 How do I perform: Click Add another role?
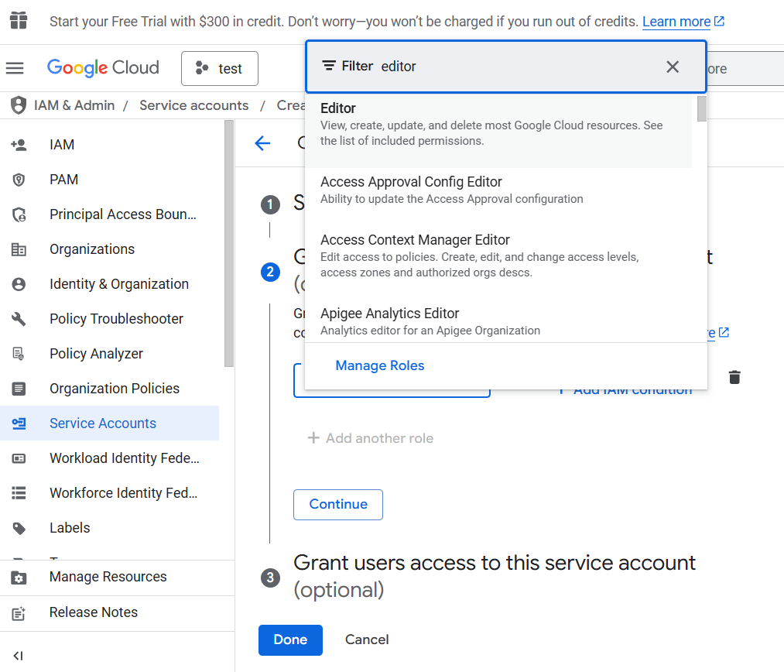tap(371, 438)
